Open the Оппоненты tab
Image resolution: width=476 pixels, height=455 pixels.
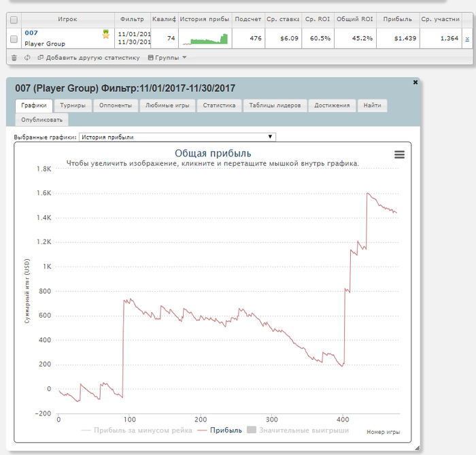tap(116, 105)
